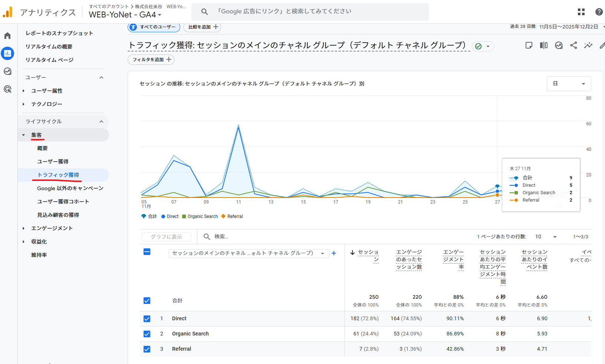
Task: Click the フィルタを追加 button
Action: 151,60
